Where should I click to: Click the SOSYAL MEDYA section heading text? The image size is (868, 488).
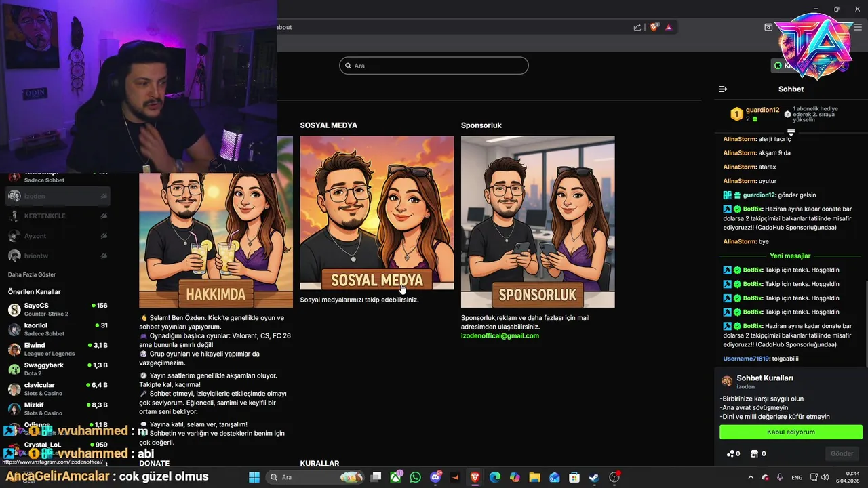point(329,125)
